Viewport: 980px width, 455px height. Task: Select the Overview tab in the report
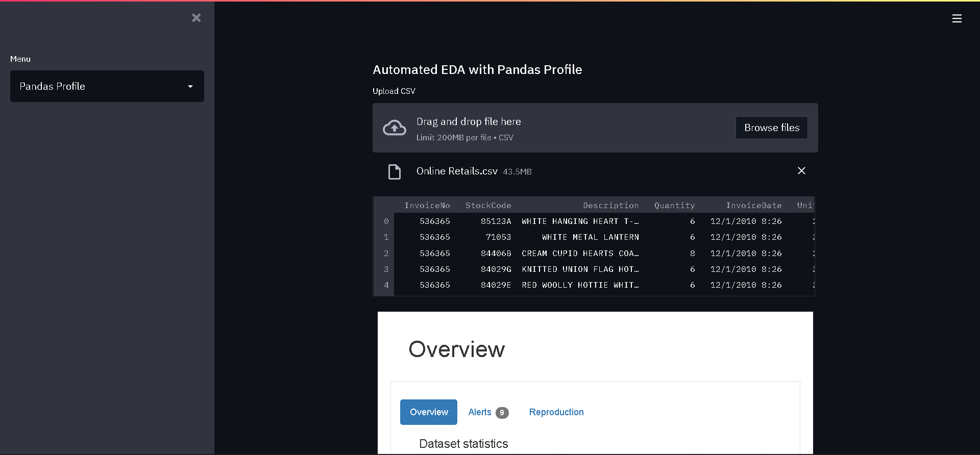click(x=429, y=412)
